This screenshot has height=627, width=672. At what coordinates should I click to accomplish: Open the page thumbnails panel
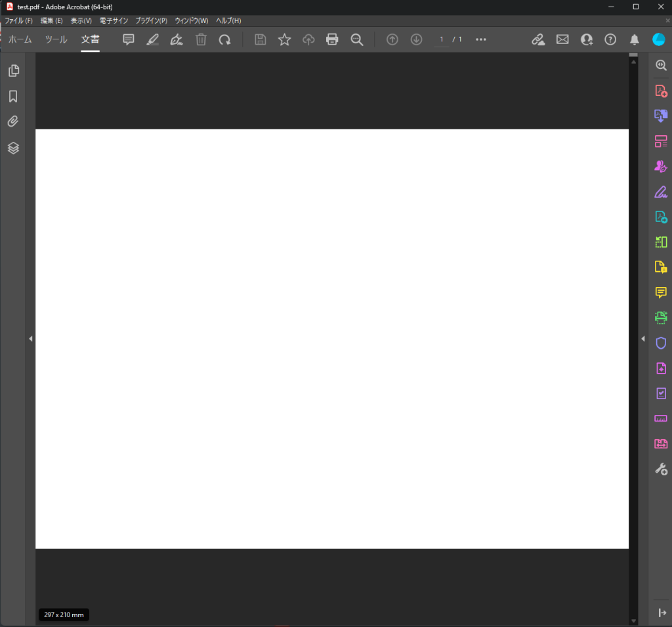point(13,71)
